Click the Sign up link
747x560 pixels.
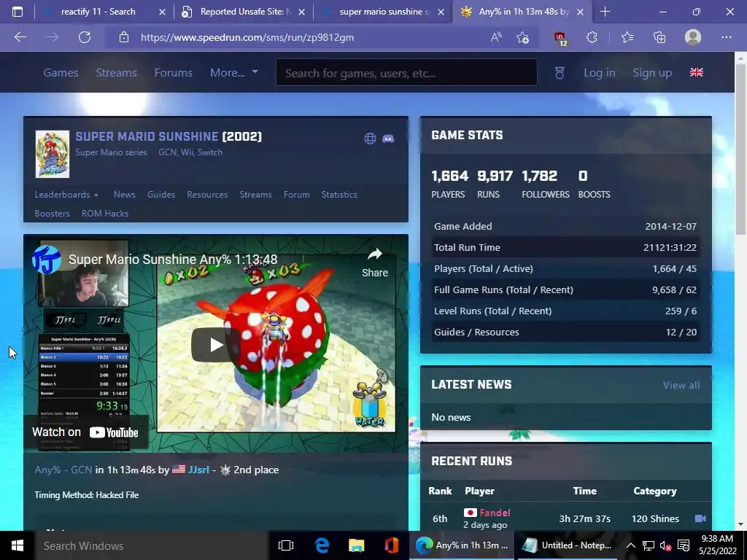point(652,73)
